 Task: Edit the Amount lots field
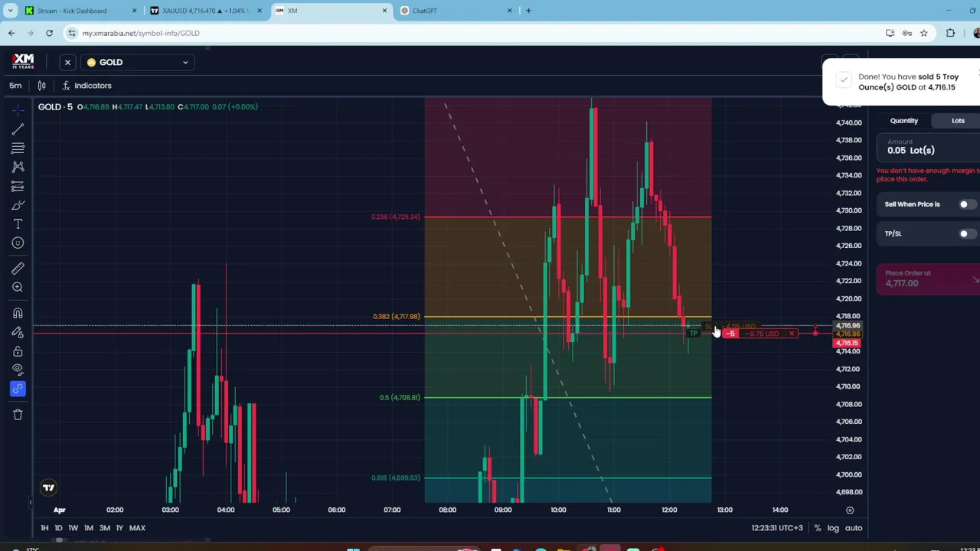(x=928, y=147)
